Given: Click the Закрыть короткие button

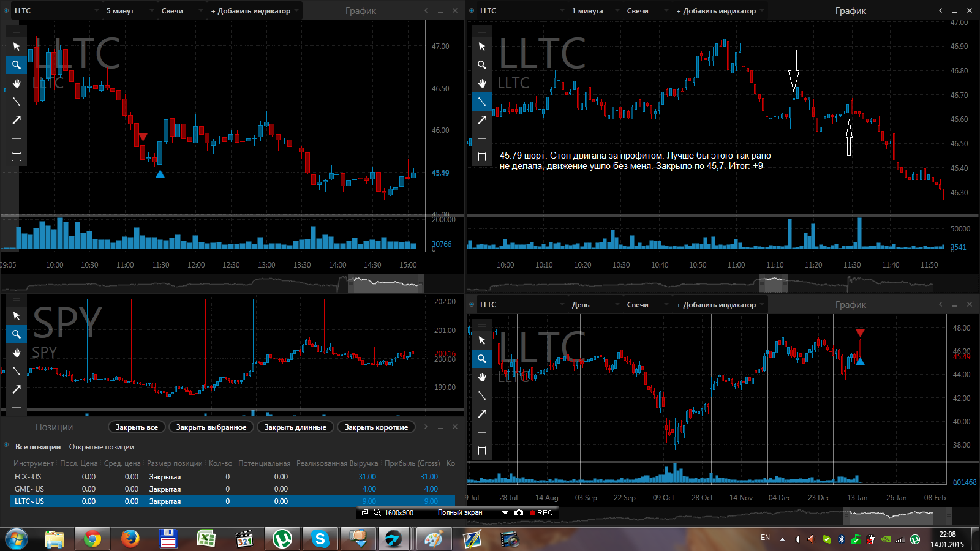Looking at the screenshot, I should click(x=376, y=427).
